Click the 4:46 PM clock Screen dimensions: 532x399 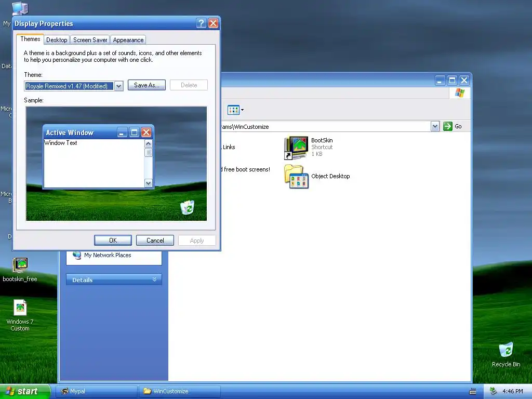click(x=513, y=391)
